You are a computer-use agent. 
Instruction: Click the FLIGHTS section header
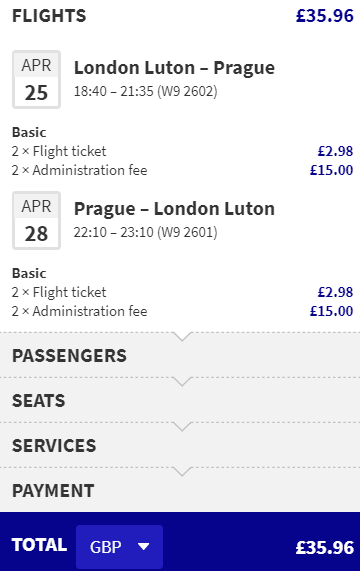click(49, 16)
